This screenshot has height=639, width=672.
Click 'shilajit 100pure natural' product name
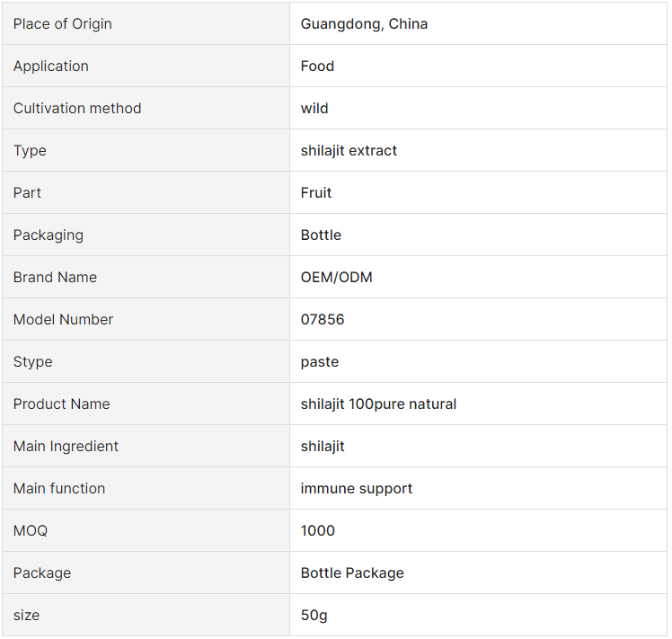(x=378, y=404)
